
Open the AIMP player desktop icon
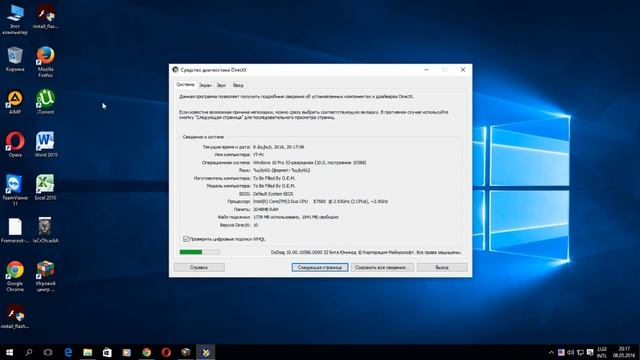tap(15, 102)
